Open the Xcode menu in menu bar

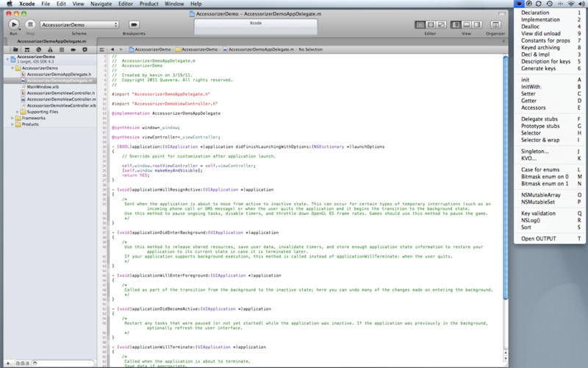coord(27,4)
